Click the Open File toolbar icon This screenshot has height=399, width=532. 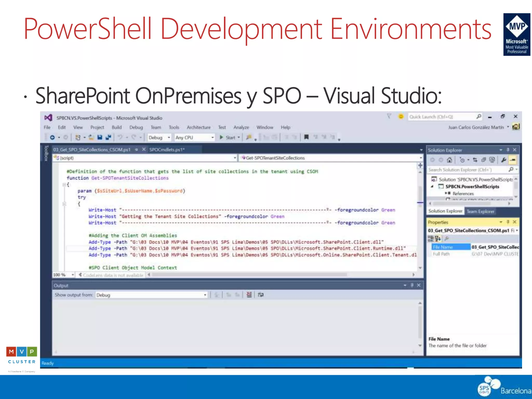pos(91,137)
